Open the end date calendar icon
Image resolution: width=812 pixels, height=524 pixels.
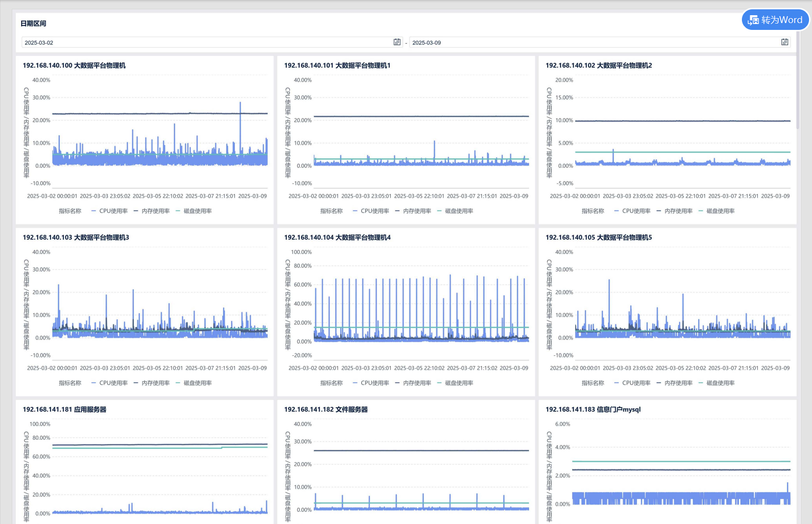click(785, 42)
